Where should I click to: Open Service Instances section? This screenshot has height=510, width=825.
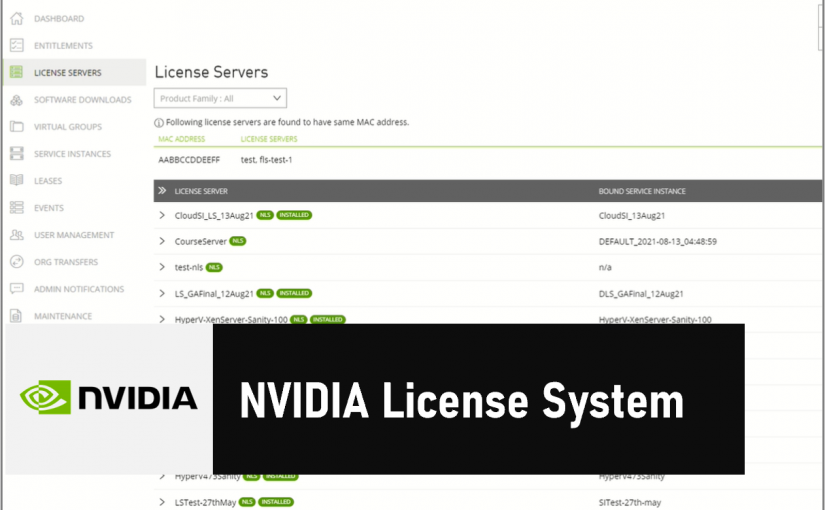click(x=73, y=154)
